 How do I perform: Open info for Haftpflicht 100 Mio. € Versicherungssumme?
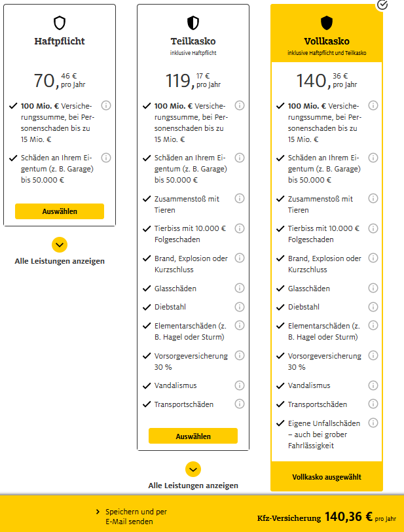(106, 105)
